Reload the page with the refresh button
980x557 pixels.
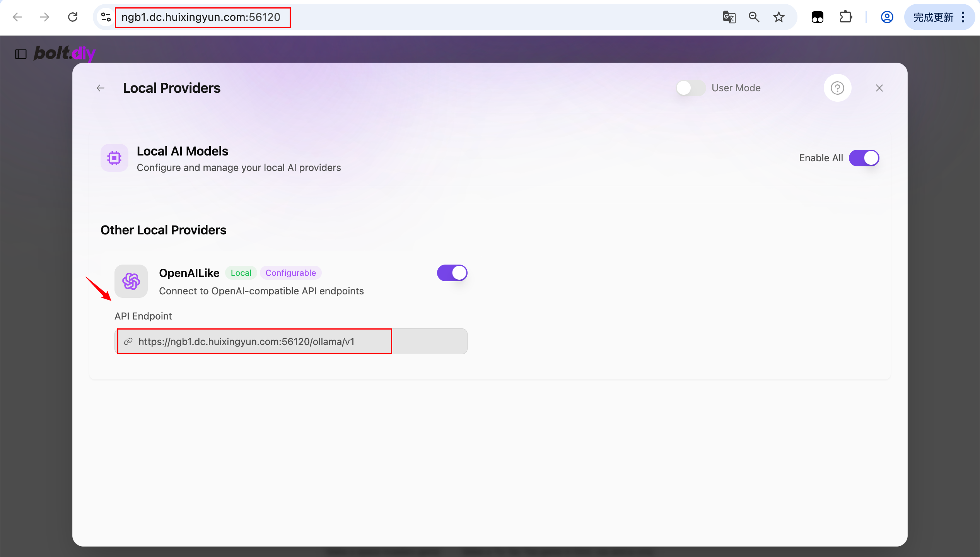(73, 17)
